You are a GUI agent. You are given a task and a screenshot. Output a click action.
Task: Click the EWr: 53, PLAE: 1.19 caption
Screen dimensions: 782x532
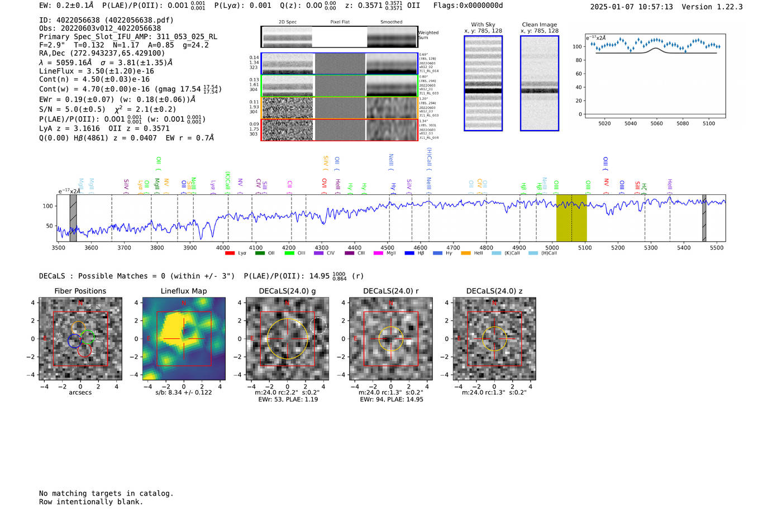[x=288, y=400]
